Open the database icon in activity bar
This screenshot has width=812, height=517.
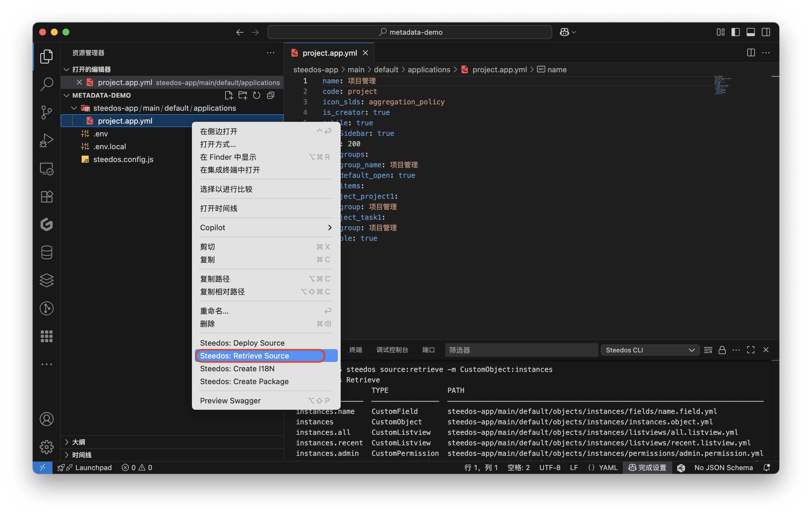point(47,252)
